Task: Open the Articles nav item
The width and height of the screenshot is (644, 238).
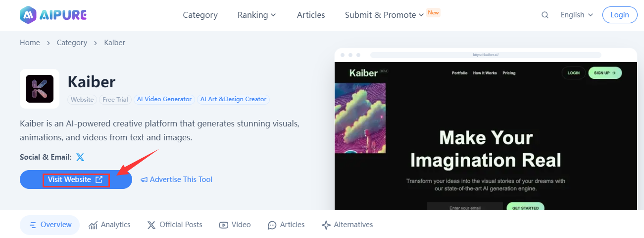Action: click(311, 15)
